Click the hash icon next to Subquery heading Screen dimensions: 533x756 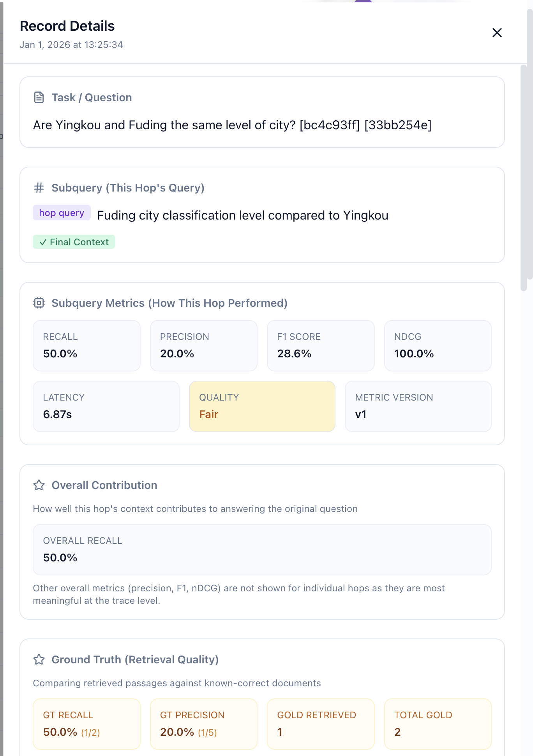(x=39, y=188)
